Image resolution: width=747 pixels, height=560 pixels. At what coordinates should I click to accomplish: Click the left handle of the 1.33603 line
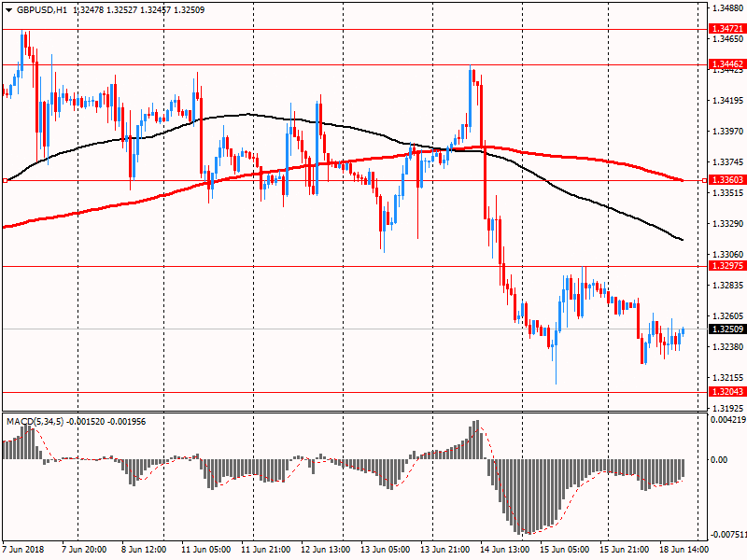pyautogui.click(x=5, y=180)
